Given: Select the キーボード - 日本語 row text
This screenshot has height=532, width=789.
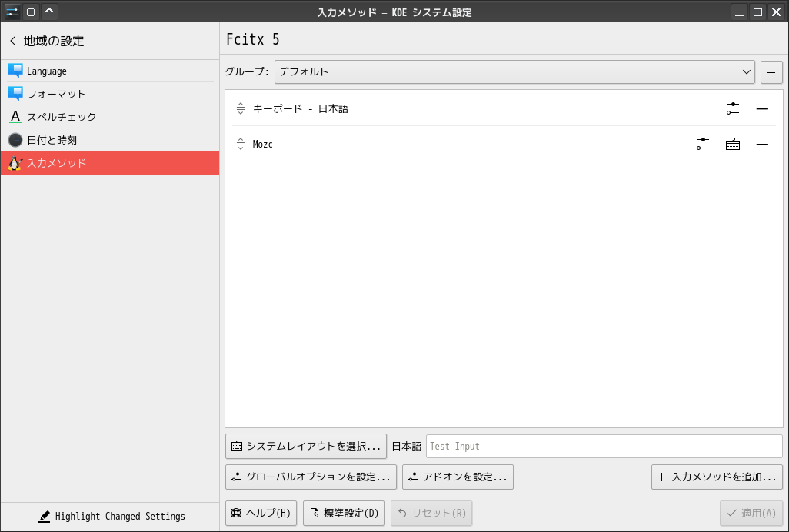Looking at the screenshot, I should (x=301, y=108).
